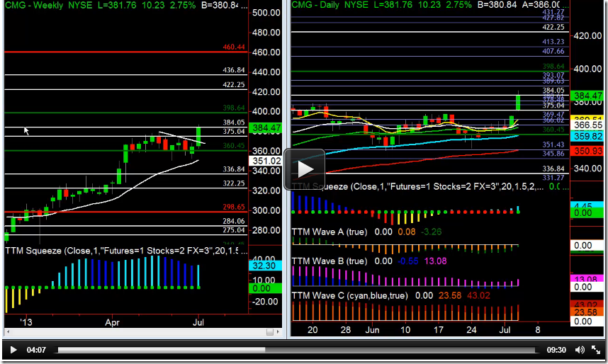Image resolution: width=608 pixels, height=364 pixels.
Task: Click the cyan 359.82 badge on daily axis
Action: tap(588, 137)
